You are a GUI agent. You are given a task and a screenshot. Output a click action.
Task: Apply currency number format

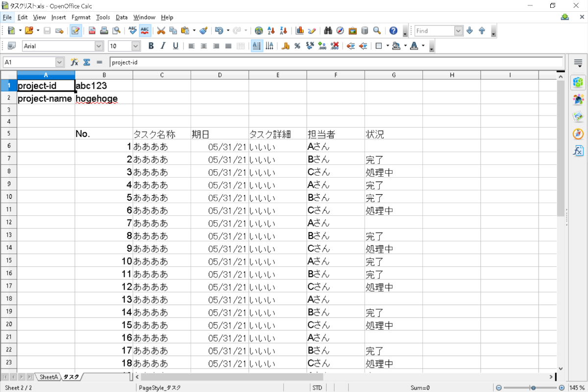pyautogui.click(x=285, y=46)
